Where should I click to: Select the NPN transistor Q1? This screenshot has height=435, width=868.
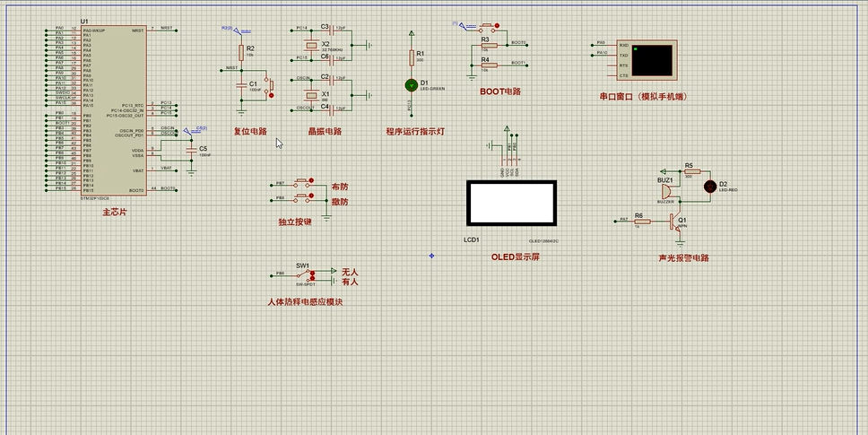pyautogui.click(x=673, y=221)
